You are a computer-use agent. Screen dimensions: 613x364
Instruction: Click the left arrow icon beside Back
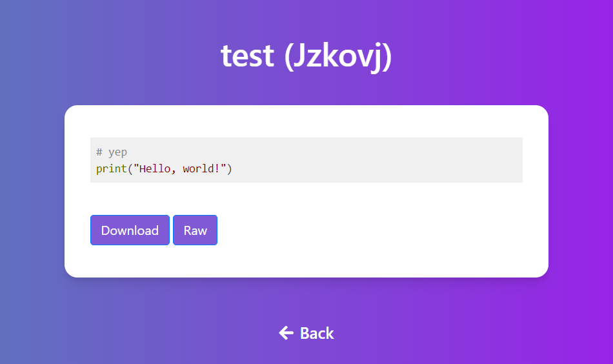pyautogui.click(x=286, y=333)
